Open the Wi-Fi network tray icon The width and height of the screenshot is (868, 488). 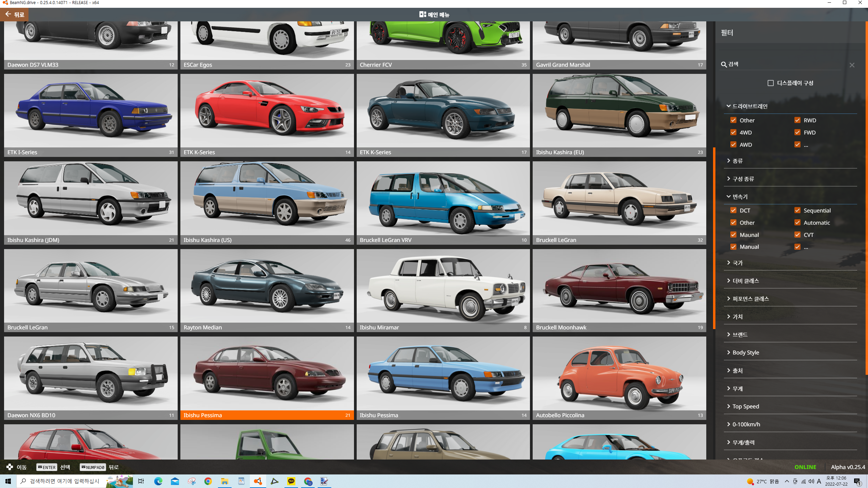(804, 481)
